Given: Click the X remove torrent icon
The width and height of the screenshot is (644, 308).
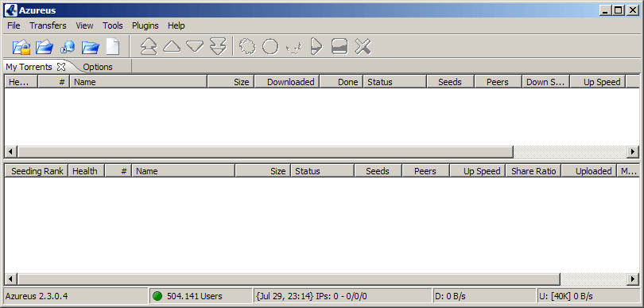Looking at the screenshot, I should pos(363,46).
